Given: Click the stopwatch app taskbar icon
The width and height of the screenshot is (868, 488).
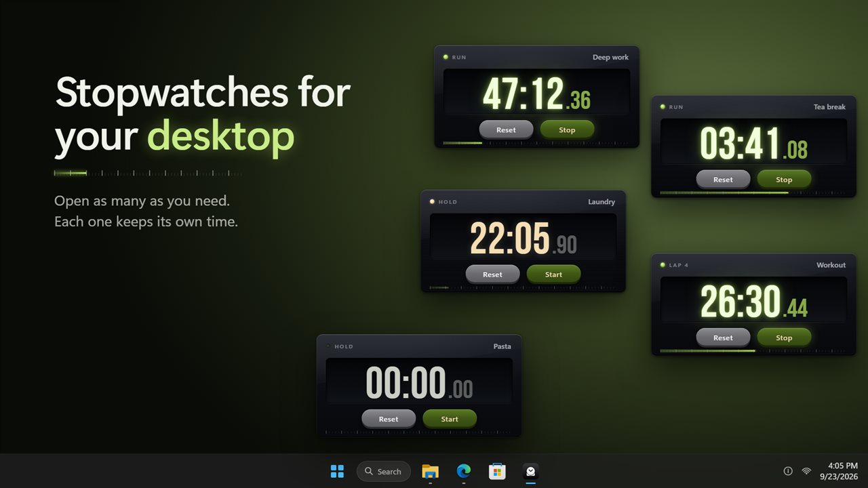Looking at the screenshot, I should (531, 471).
